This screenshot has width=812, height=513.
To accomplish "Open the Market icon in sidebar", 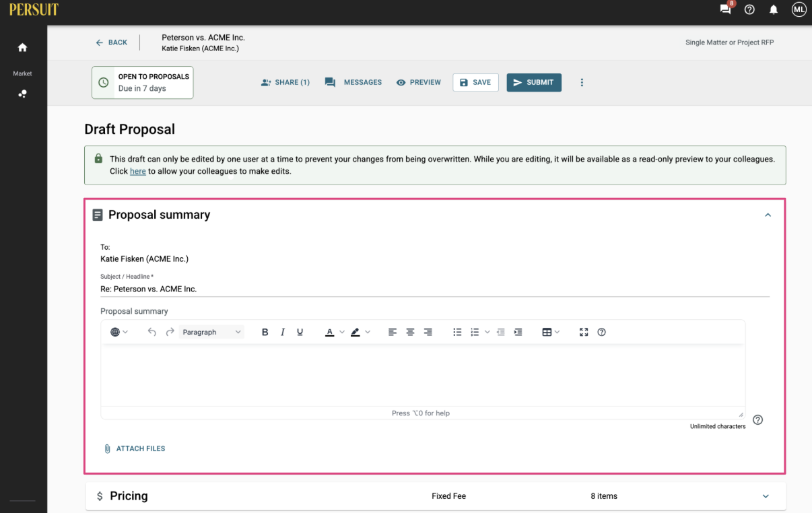I will tap(22, 94).
